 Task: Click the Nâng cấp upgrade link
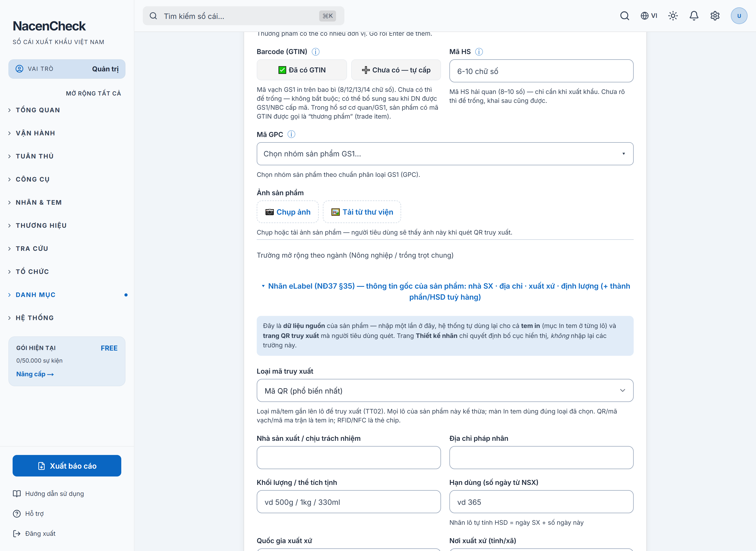pyautogui.click(x=35, y=374)
